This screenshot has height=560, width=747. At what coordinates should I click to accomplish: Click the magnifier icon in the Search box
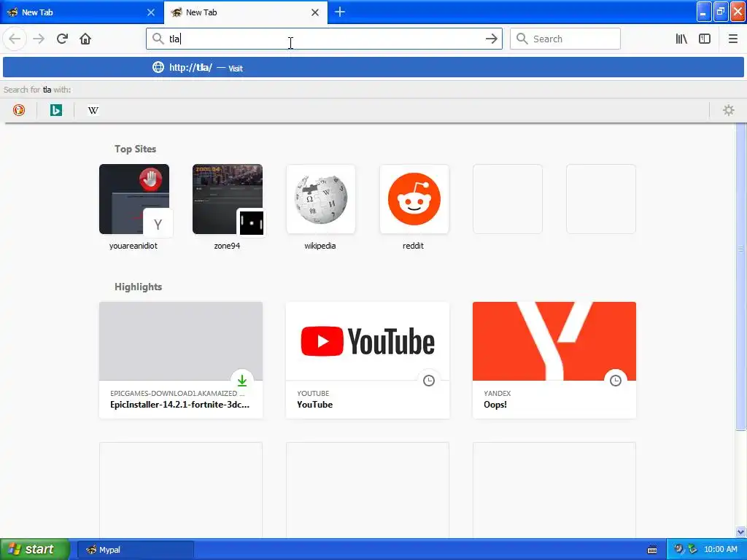(x=522, y=39)
